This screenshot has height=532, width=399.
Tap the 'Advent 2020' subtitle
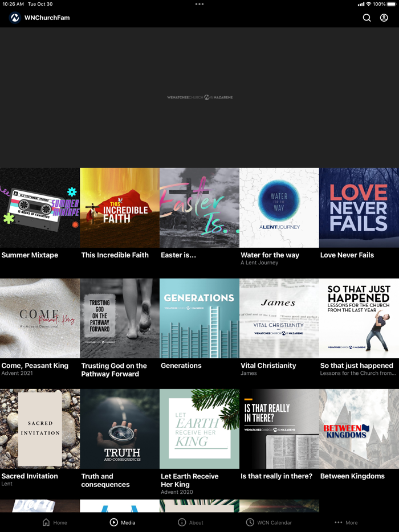coord(177,492)
